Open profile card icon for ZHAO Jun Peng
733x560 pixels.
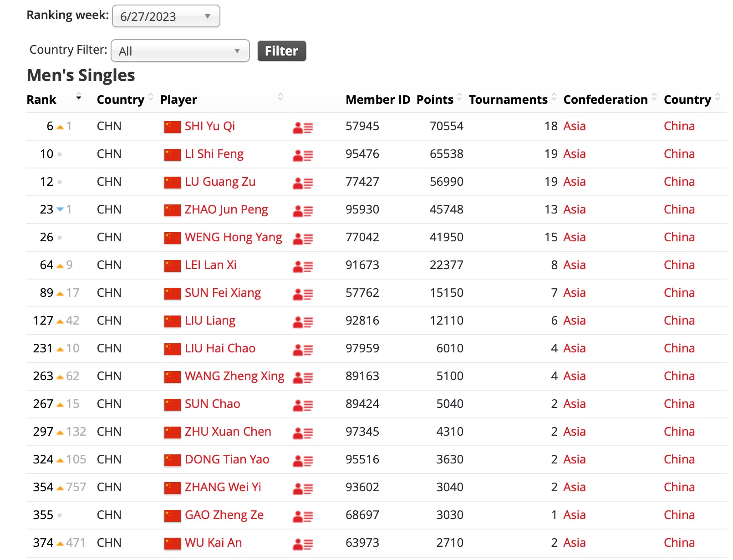pyautogui.click(x=303, y=211)
